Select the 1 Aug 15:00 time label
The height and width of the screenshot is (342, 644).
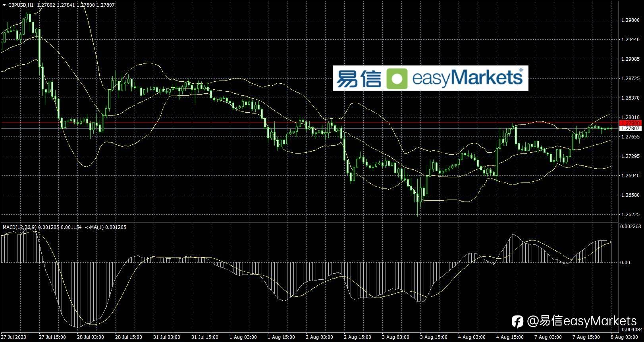tap(281, 337)
